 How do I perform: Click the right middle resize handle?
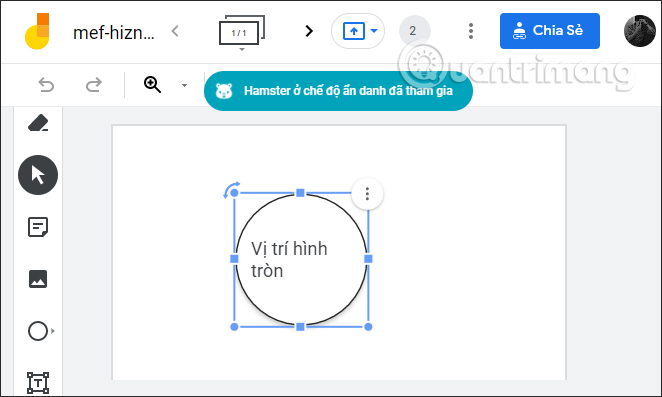click(x=368, y=259)
